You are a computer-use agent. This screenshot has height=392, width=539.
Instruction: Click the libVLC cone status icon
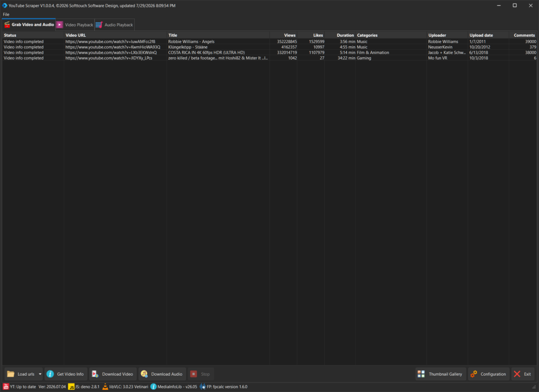point(105,387)
